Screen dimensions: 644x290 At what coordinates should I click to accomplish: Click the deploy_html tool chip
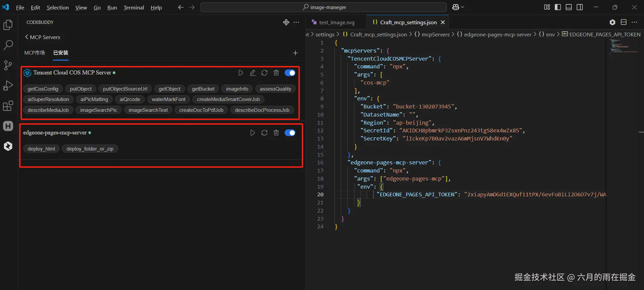pyautogui.click(x=41, y=149)
